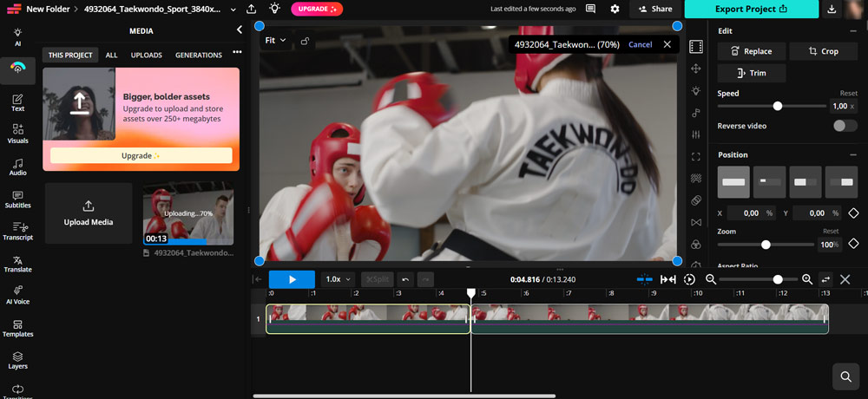The image size is (868, 399).
Task: Toggle timeline snapping icon
Action: (644, 279)
